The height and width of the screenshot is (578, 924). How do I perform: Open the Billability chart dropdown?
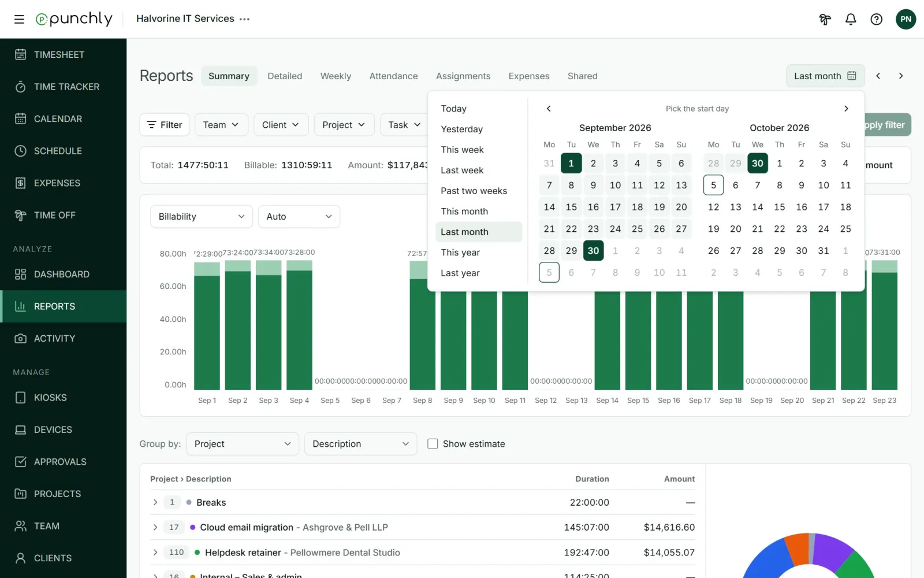point(202,217)
